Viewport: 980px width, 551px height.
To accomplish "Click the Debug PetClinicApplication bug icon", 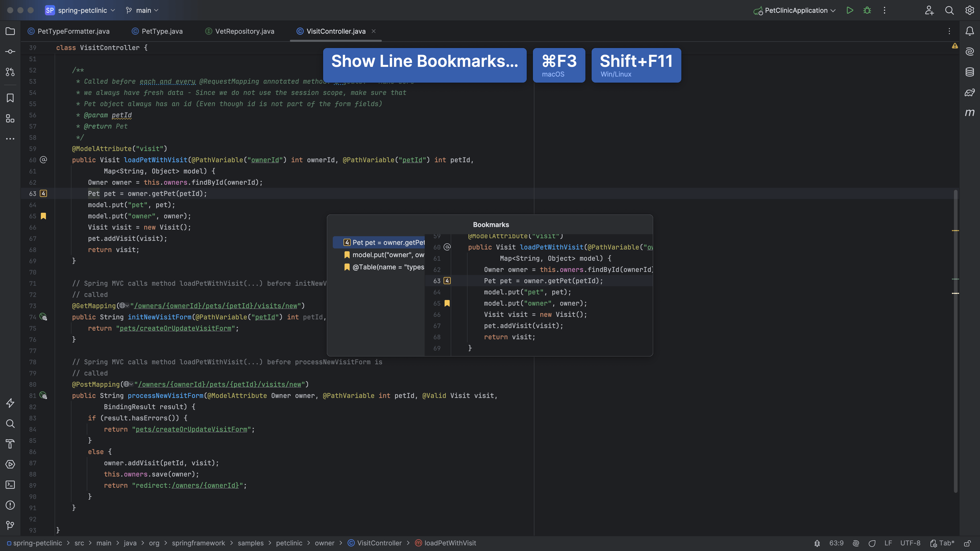I will (x=867, y=10).
